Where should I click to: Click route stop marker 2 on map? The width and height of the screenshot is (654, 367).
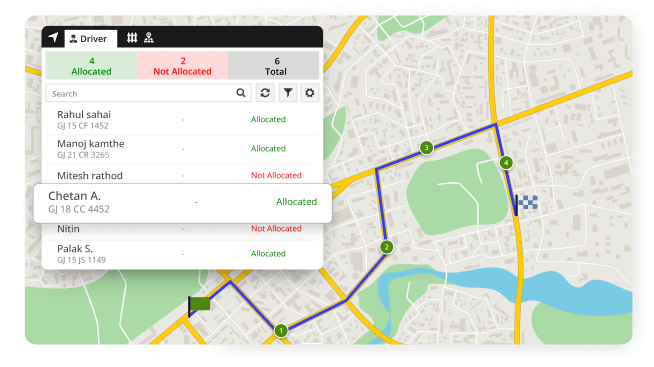[x=387, y=247]
